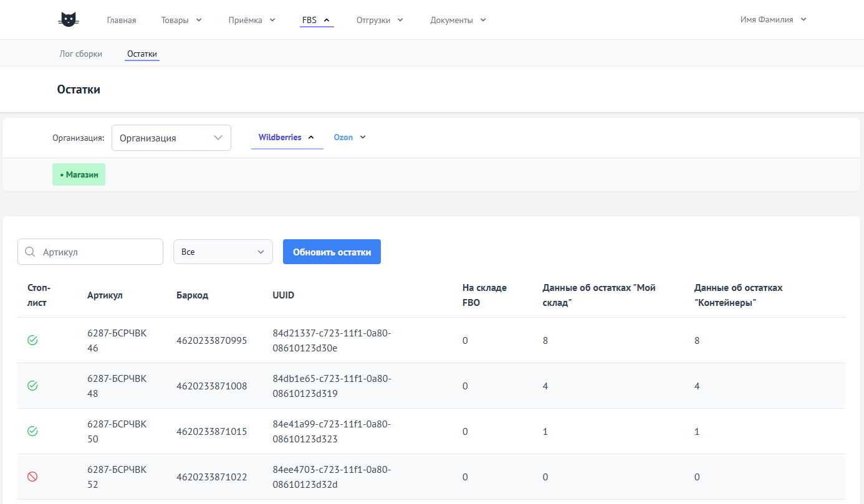Select the Wildberries marketplace tab
The image size is (864, 504).
[287, 137]
